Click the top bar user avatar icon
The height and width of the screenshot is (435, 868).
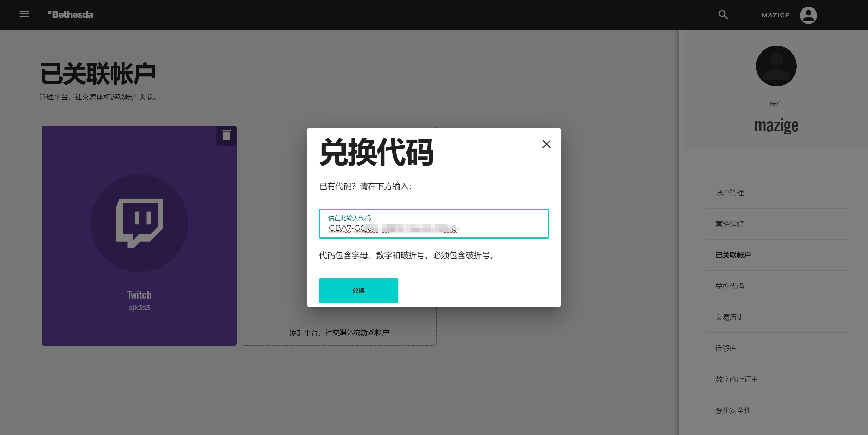[x=808, y=15]
